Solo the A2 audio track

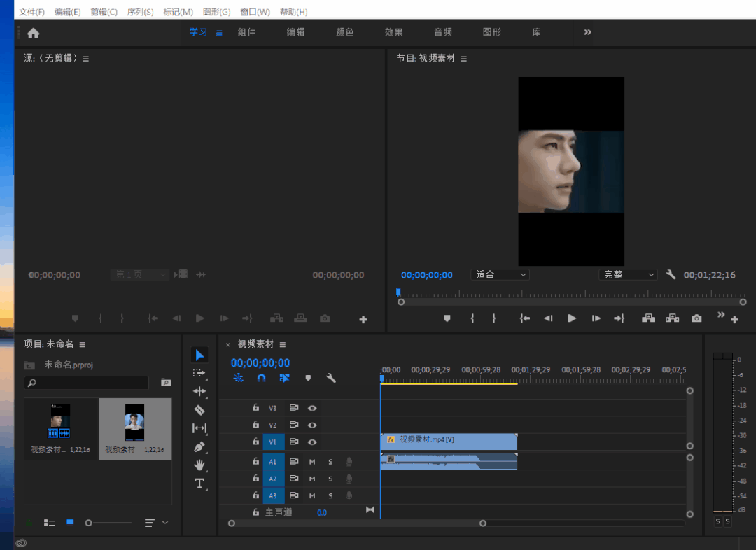click(330, 478)
